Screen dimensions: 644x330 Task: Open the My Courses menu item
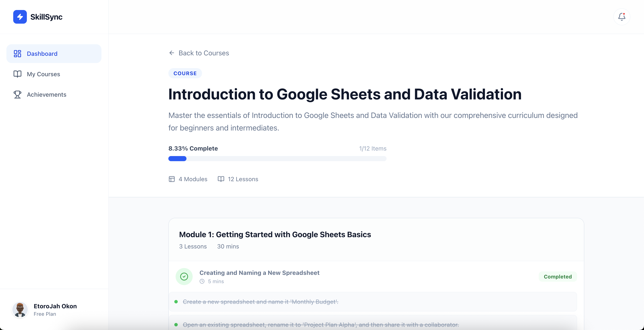point(43,74)
